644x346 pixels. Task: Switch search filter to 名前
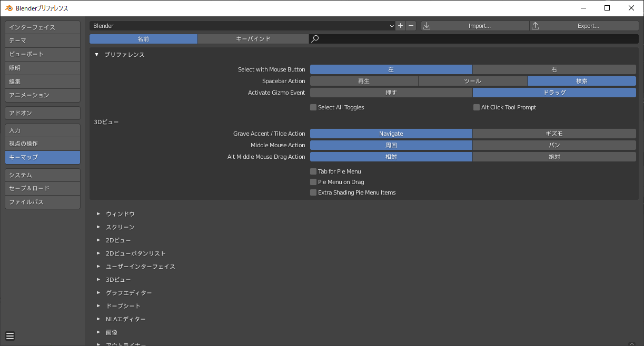tap(144, 39)
